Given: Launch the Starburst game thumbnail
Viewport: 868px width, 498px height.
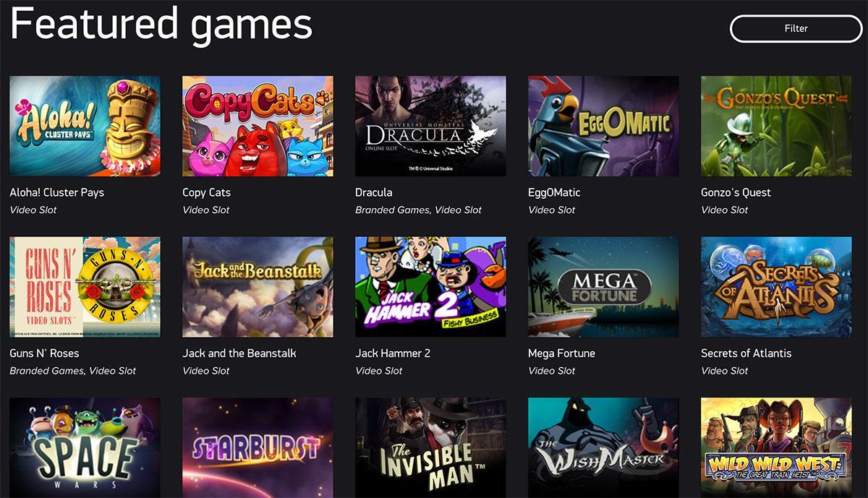Looking at the screenshot, I should tap(258, 447).
